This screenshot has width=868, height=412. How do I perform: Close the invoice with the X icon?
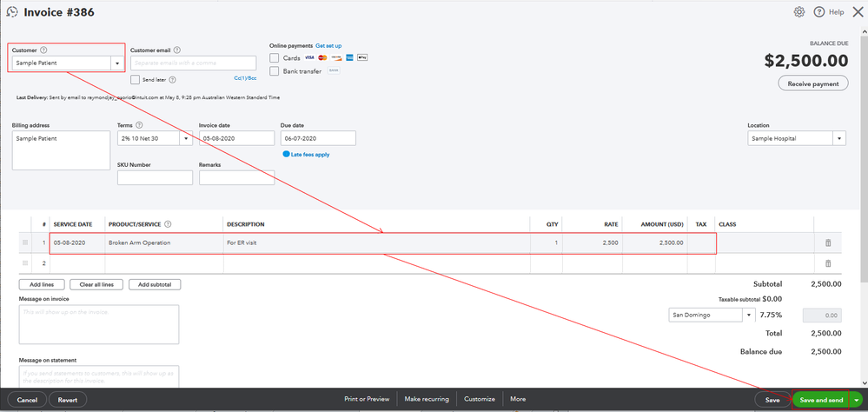click(858, 11)
